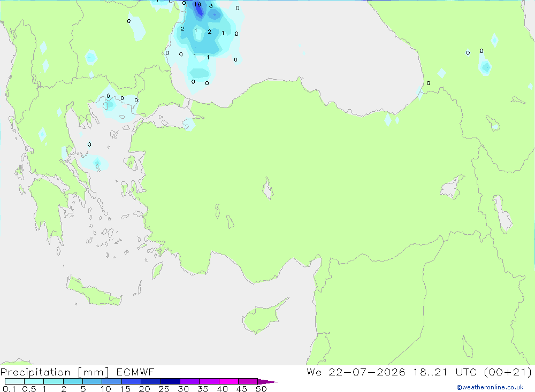Click the '(00+21)' forecast offset text
This screenshot has height=392, width=535.
coord(508,372)
